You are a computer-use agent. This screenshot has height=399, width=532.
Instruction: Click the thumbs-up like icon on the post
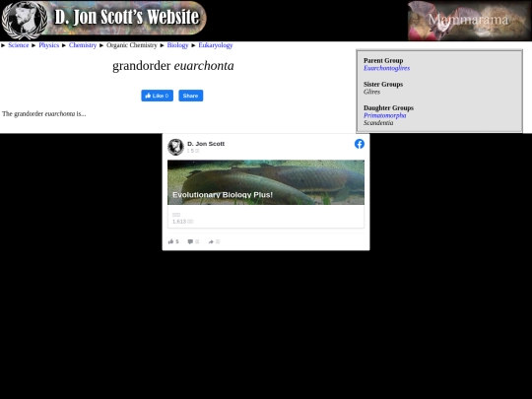point(171,241)
